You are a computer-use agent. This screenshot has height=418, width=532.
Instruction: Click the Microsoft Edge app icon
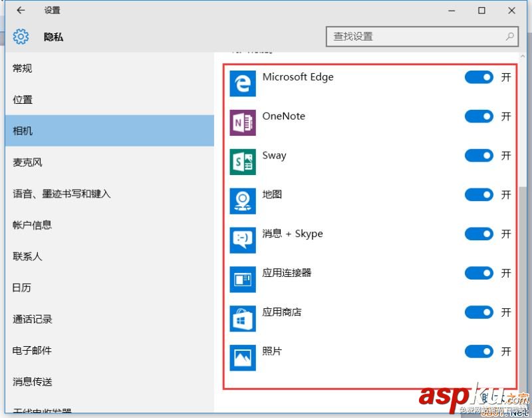point(243,83)
